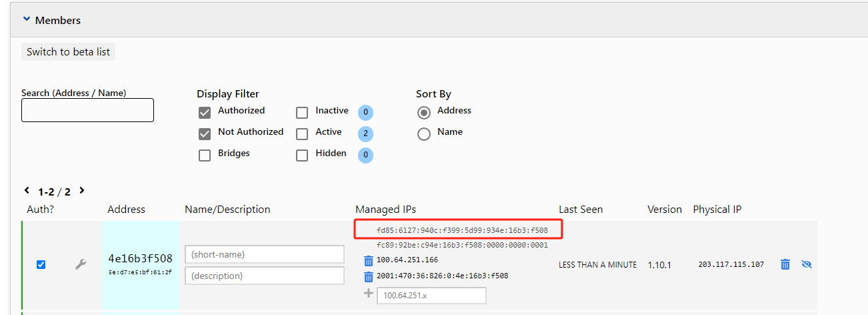Check the Active members filter
This screenshot has height=315, width=868.
(x=302, y=133)
